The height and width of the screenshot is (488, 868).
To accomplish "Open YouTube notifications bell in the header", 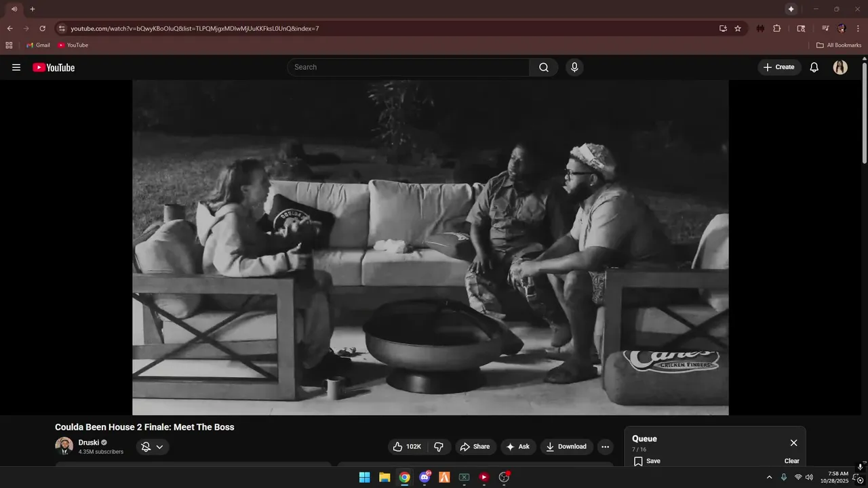I will coord(814,67).
